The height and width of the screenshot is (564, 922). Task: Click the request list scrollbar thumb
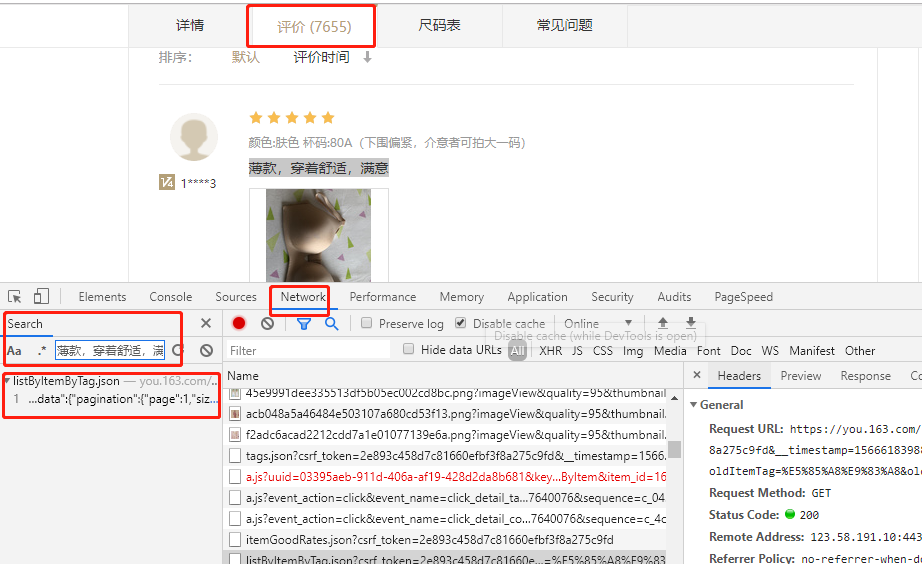[x=674, y=449]
